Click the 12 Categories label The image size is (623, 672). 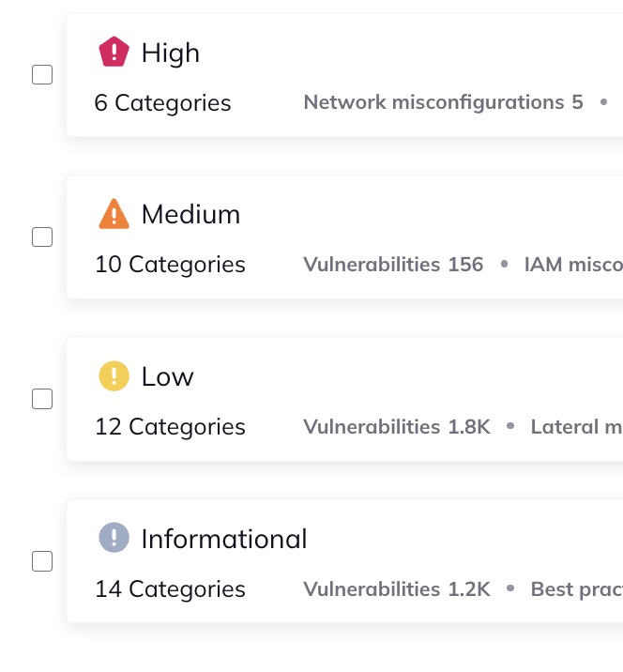click(x=170, y=427)
